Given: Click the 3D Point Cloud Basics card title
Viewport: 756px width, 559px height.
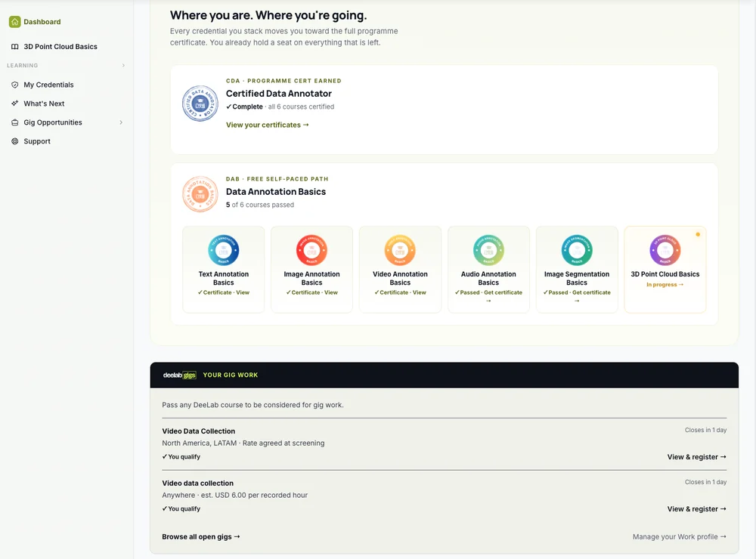Looking at the screenshot, I should pyautogui.click(x=665, y=274).
